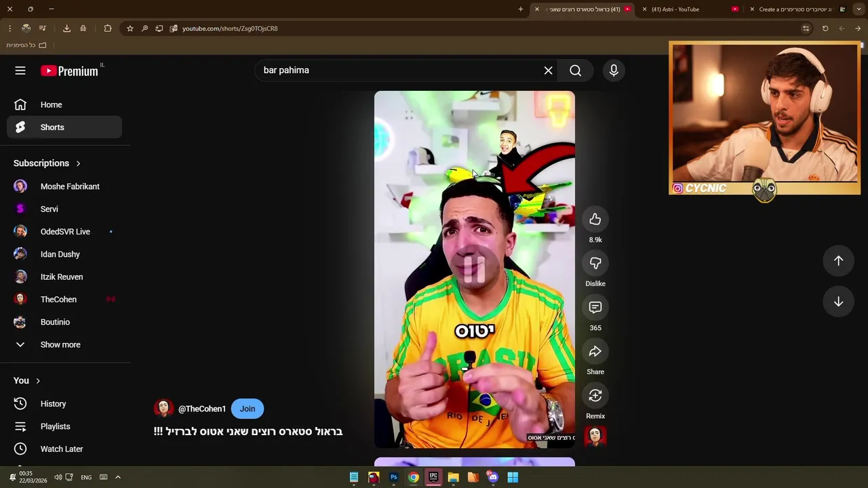Go to next short with down arrow
This screenshot has width=868, height=488.
tap(838, 302)
